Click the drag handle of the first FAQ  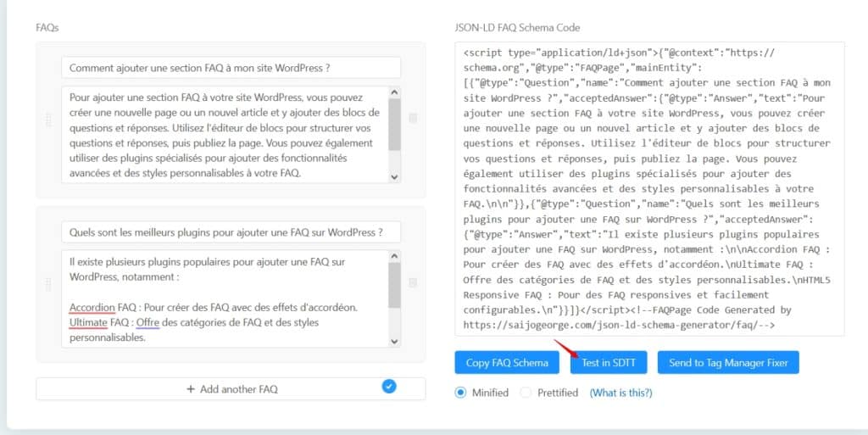(48, 120)
